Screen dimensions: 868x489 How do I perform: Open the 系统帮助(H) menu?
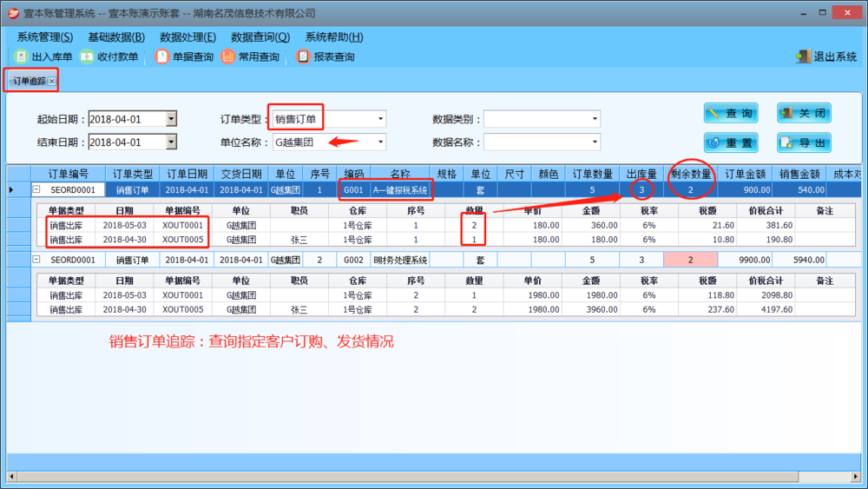(x=334, y=37)
